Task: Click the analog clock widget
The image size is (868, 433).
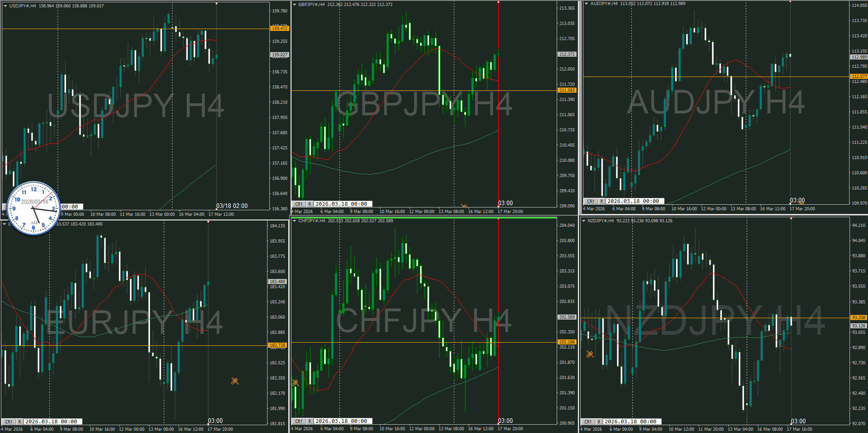Action: click(x=33, y=208)
